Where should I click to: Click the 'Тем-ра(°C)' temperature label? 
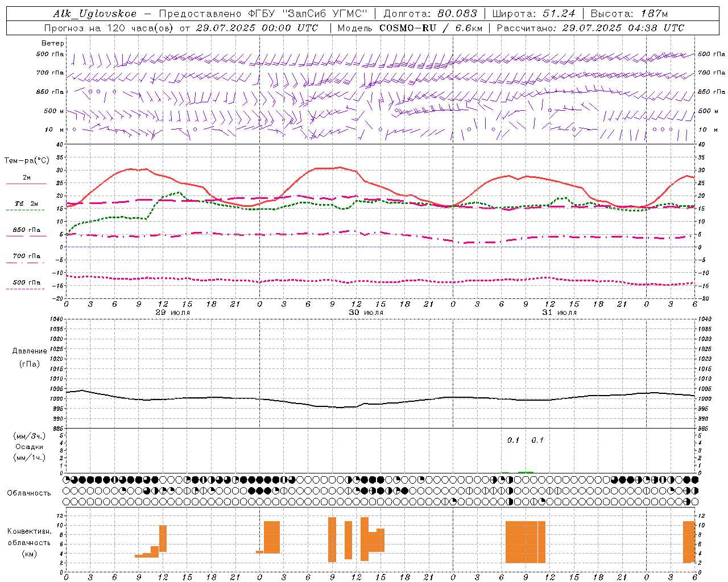[27, 161]
